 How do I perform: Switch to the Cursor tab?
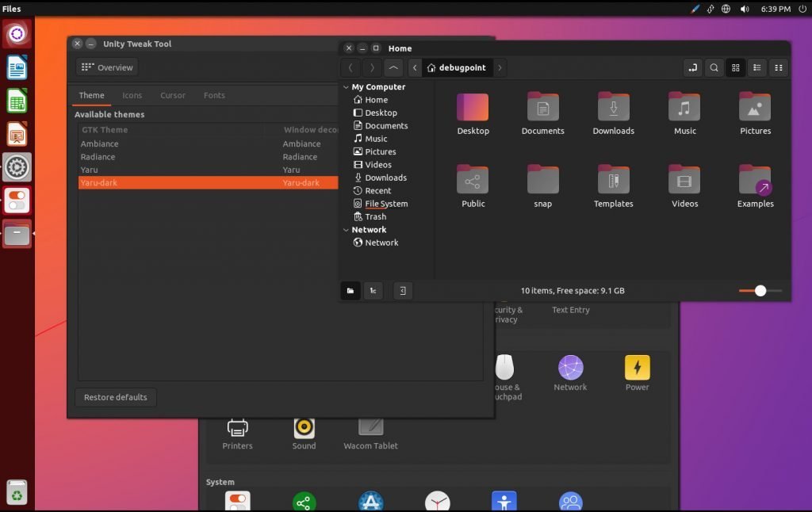(172, 95)
